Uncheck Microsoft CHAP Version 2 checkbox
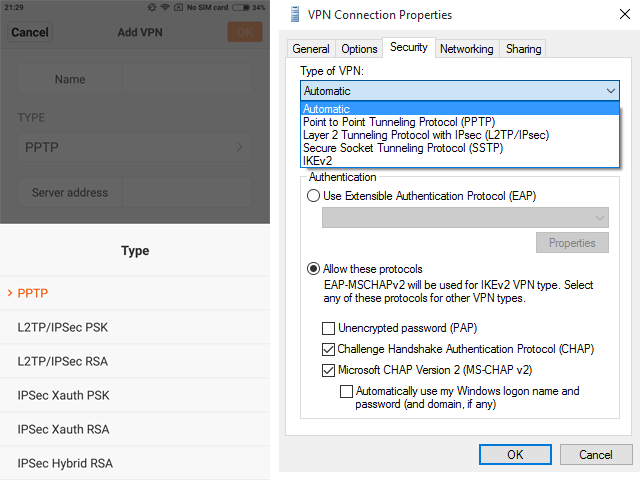 [329, 370]
